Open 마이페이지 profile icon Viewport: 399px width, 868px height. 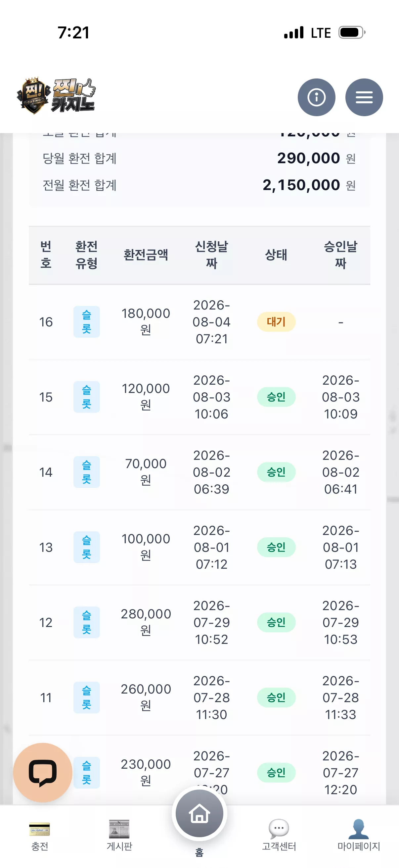(359, 829)
